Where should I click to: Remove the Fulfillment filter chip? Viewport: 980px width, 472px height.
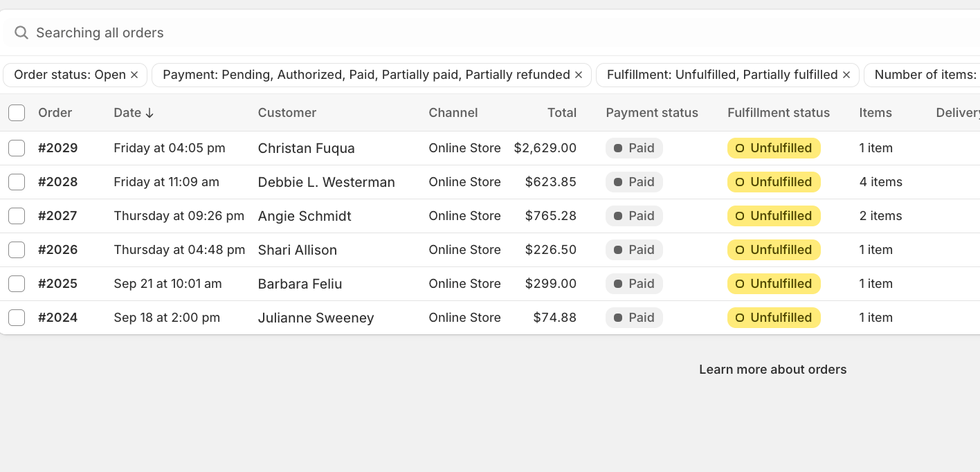pyautogui.click(x=846, y=74)
